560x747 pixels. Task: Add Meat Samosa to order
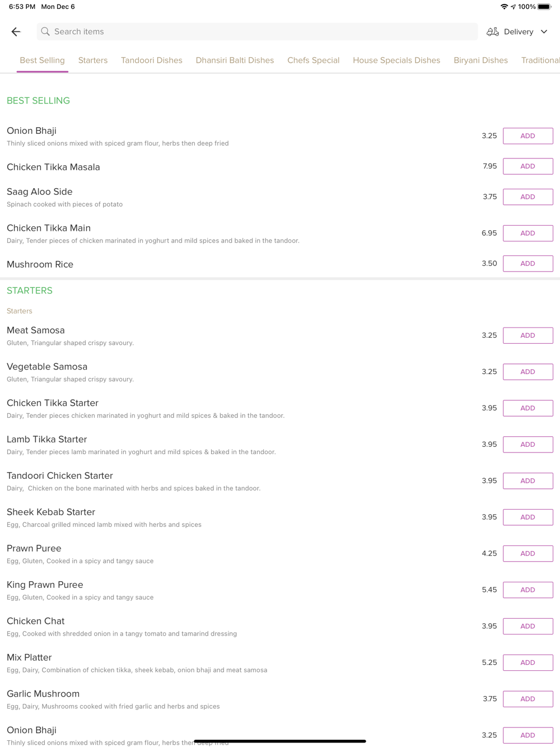coord(528,335)
